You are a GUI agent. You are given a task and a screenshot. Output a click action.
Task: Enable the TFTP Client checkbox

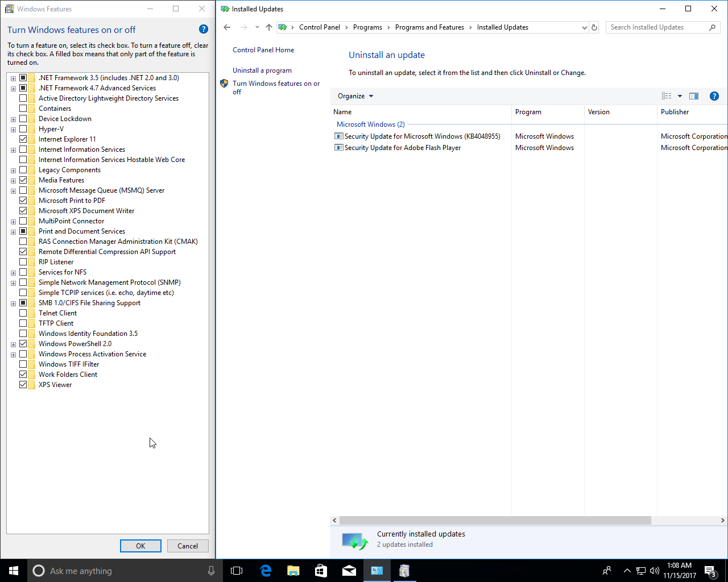(x=23, y=323)
